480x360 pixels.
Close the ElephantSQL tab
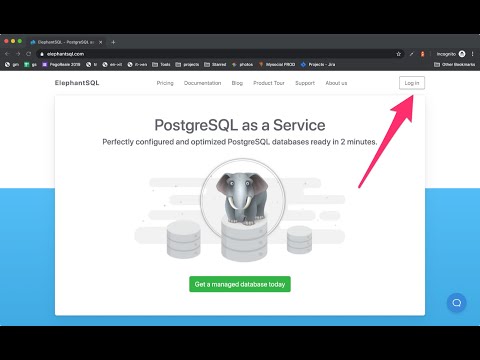[100, 42]
